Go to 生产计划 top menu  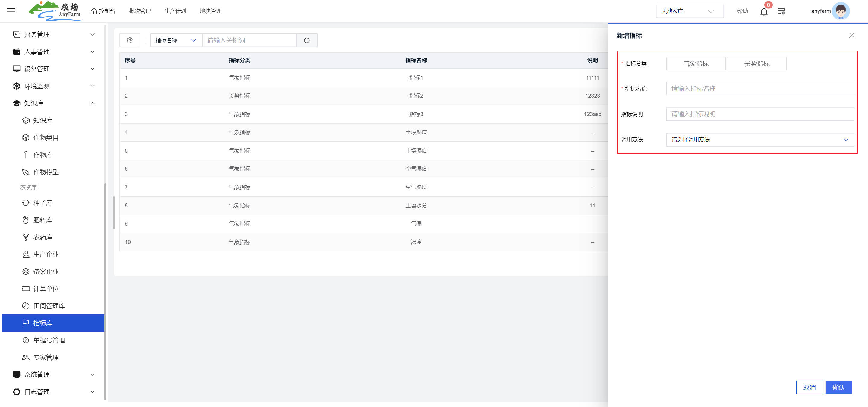(x=175, y=11)
